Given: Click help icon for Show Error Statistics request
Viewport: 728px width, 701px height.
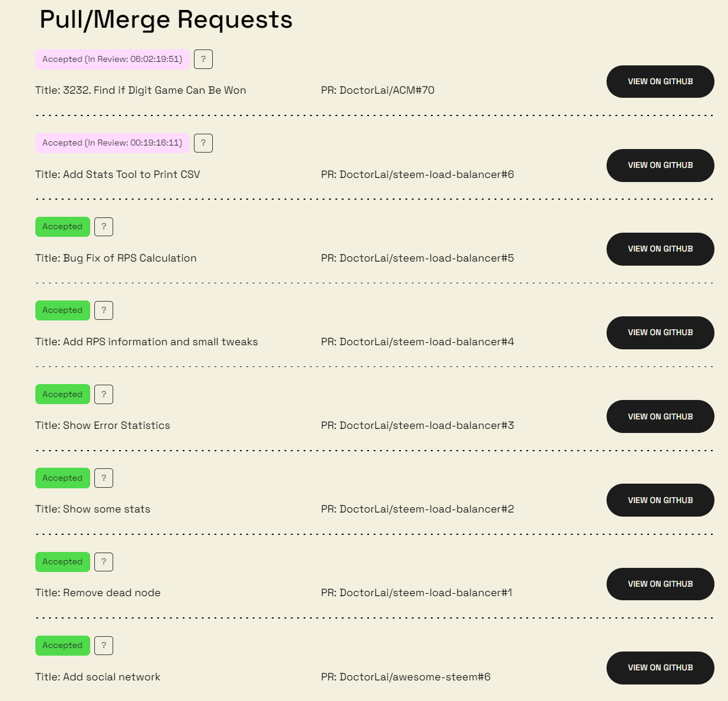Looking at the screenshot, I should [x=104, y=394].
